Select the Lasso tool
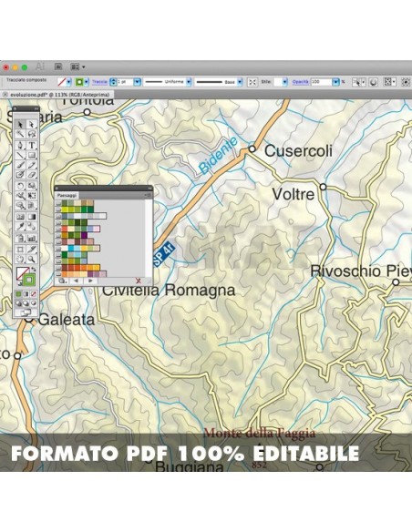Screen dimensions: 412x532 tap(32, 134)
